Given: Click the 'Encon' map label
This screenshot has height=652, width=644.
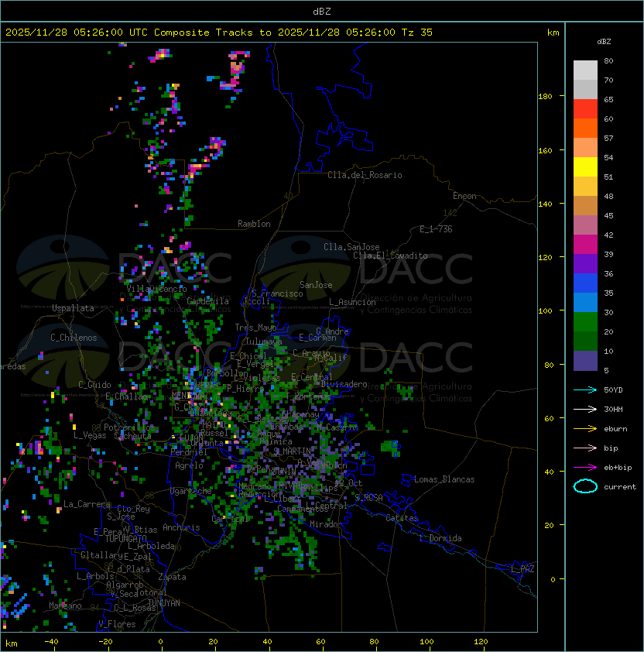Looking at the screenshot, I should 464,196.
